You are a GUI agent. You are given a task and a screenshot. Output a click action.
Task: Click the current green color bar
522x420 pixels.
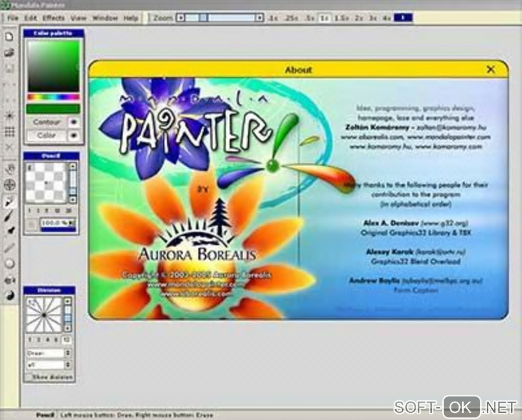[x=53, y=109]
